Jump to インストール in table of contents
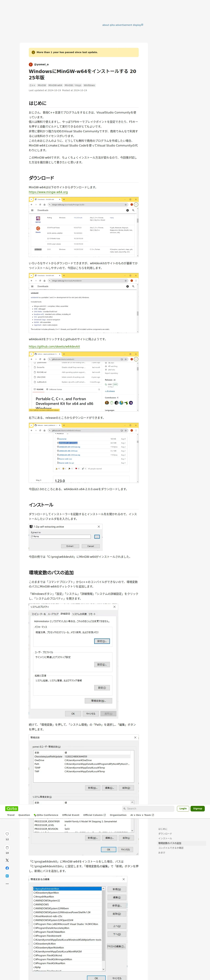210x980 pixels. (x=165, y=839)
